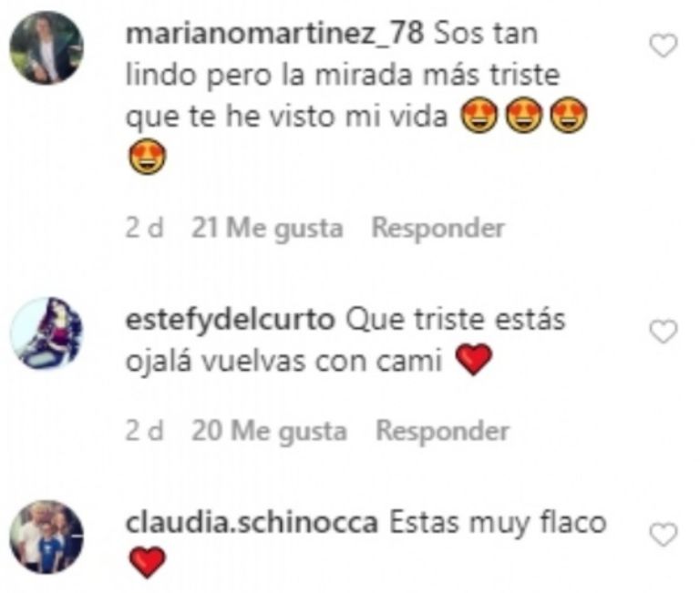Show the 21 Me gusta likes list
Viewport: 700px width, 593px height.
[x=267, y=229]
